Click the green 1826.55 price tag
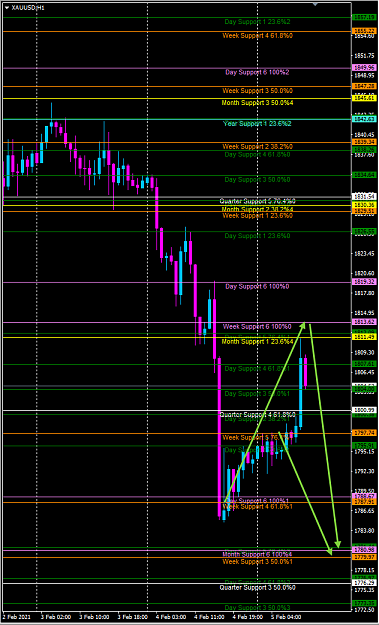 pyautogui.click(x=363, y=231)
